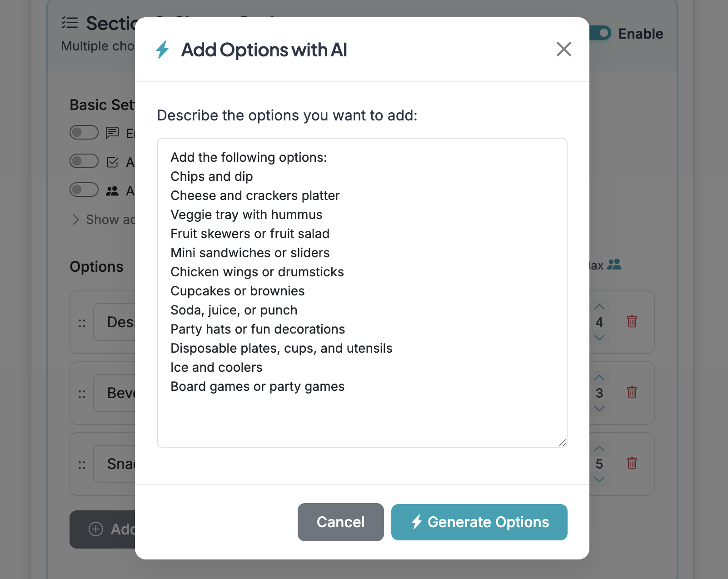The height and width of the screenshot is (579, 728).
Task: Close the Add Options with AI dialog
Action: click(x=563, y=49)
